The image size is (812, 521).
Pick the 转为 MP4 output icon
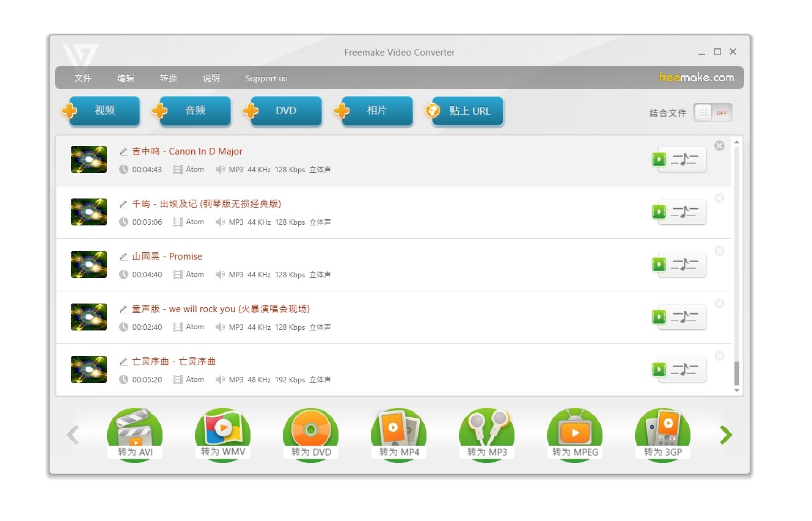pos(399,435)
